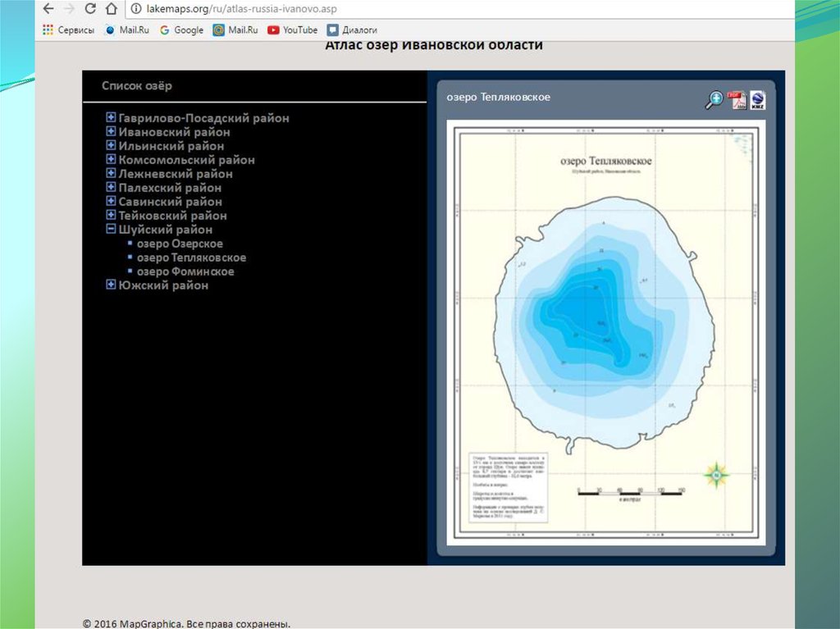Choose озеро Тепляковское in the lake list
840x629 pixels.
[191, 258]
